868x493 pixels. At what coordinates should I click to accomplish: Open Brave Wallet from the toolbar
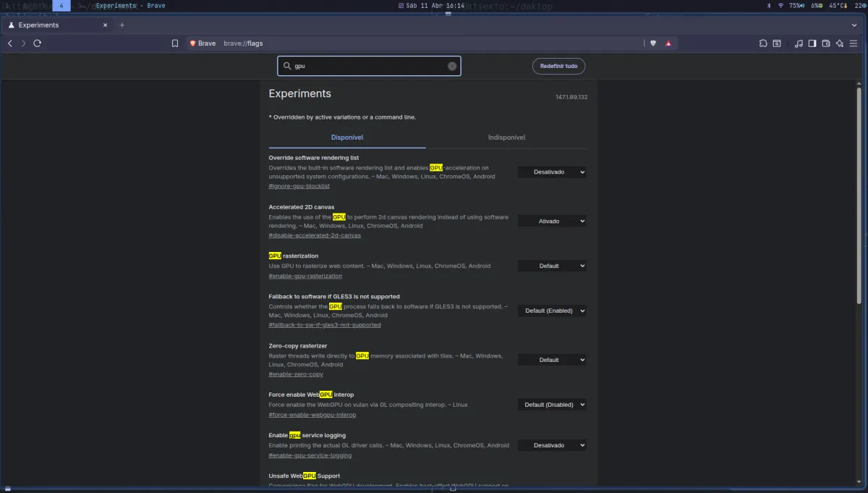826,43
